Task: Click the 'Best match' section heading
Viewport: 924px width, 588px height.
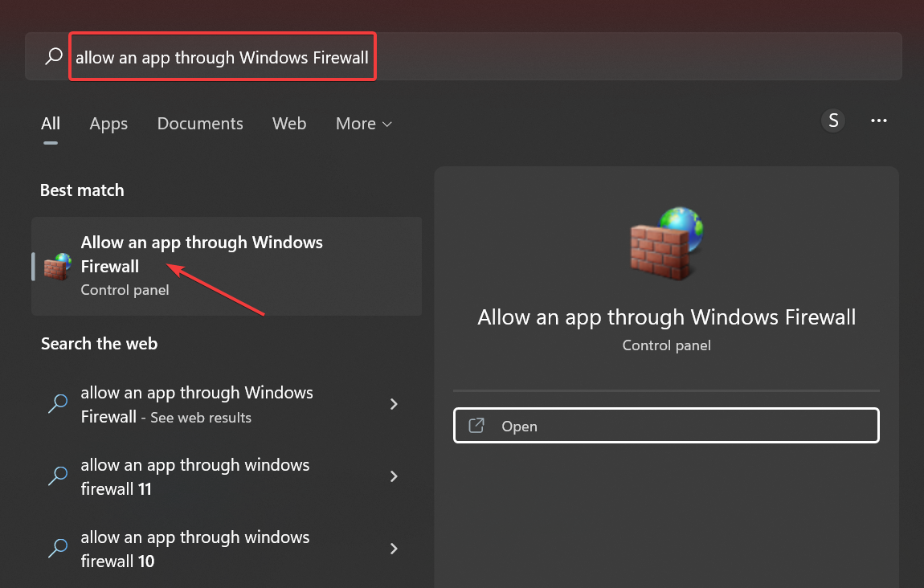Action: pyautogui.click(x=82, y=190)
